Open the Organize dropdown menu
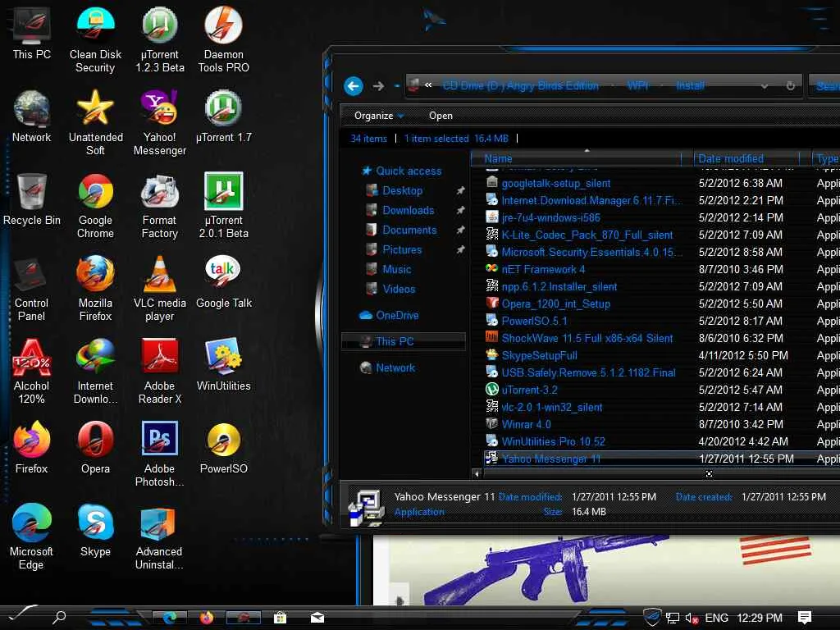The width and height of the screenshot is (840, 630). [x=379, y=116]
